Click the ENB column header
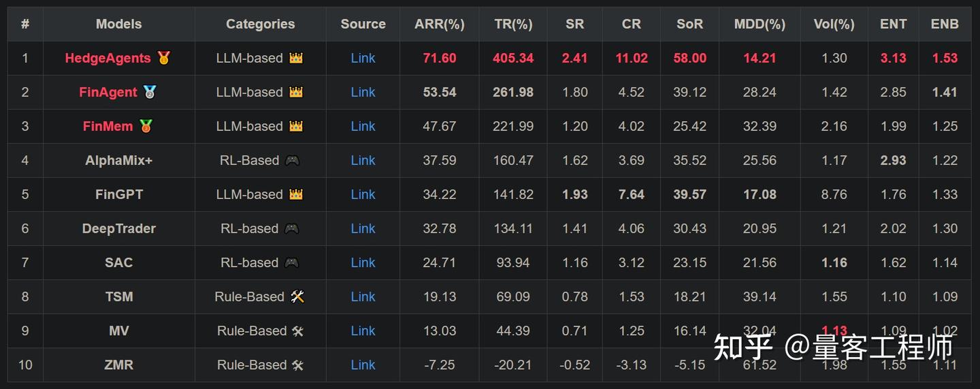Viewport: 980px width, 389px height. tap(945, 24)
